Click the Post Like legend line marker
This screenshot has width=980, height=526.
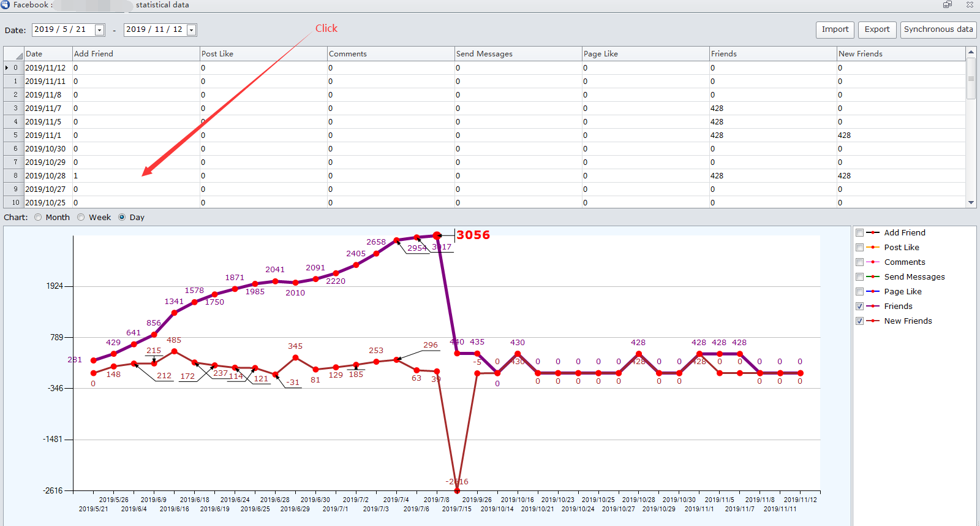tap(873, 248)
